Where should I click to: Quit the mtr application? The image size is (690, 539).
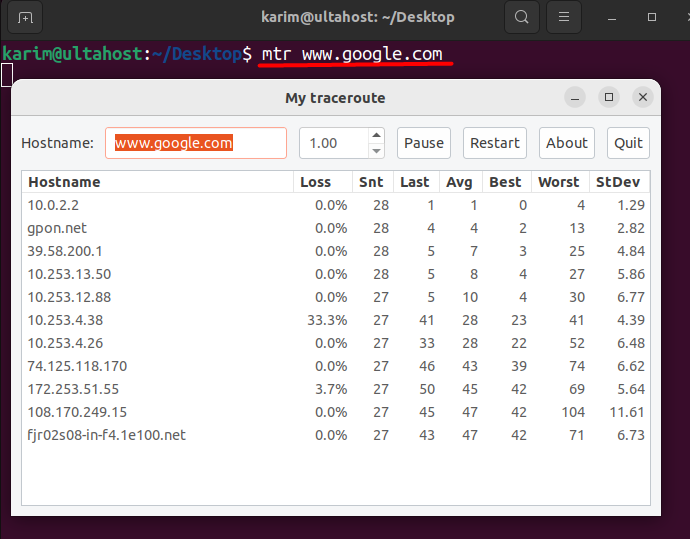pos(628,143)
